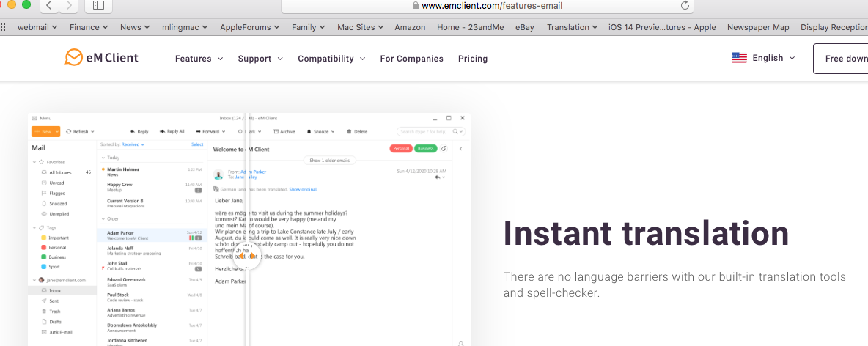Click the add tag icon beside Business
Screen dimensions: 868x346
pyautogui.click(x=444, y=148)
